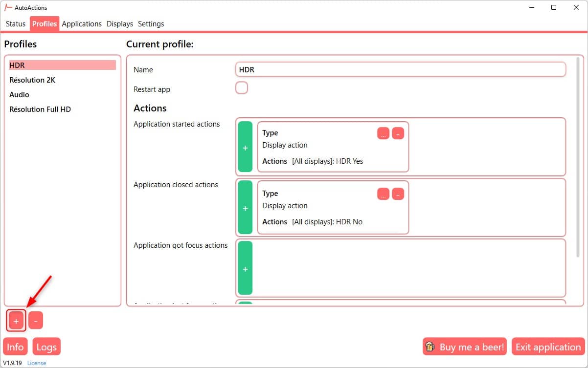Screen dimensions: 588x368
Task: Click the beer mug icon
Action: point(430,347)
